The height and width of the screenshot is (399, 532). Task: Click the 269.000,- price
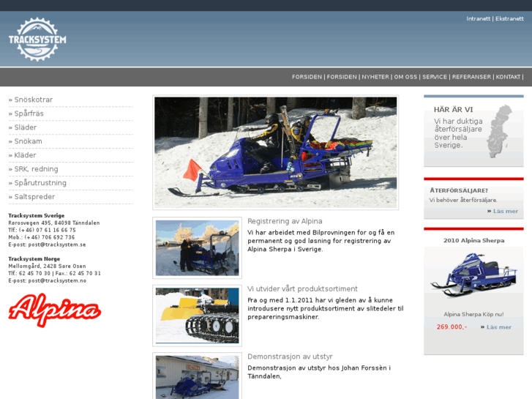pyautogui.click(x=452, y=327)
